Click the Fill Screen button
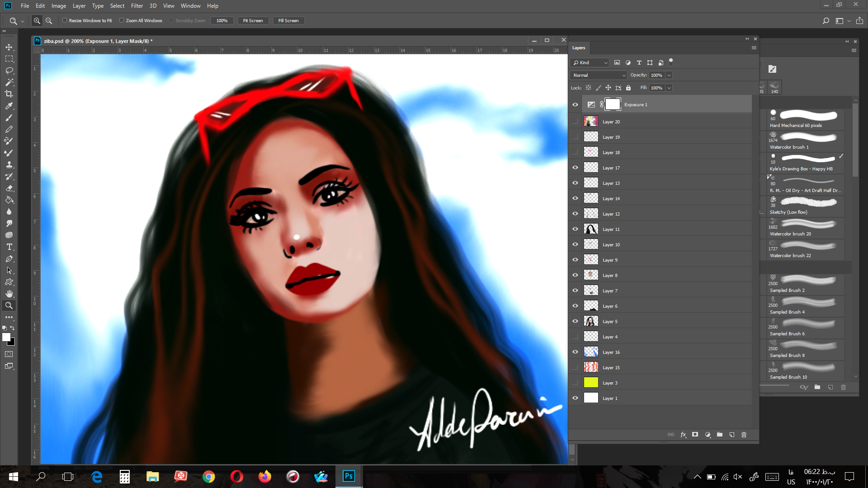Image resolution: width=868 pixels, height=488 pixels. click(x=288, y=21)
